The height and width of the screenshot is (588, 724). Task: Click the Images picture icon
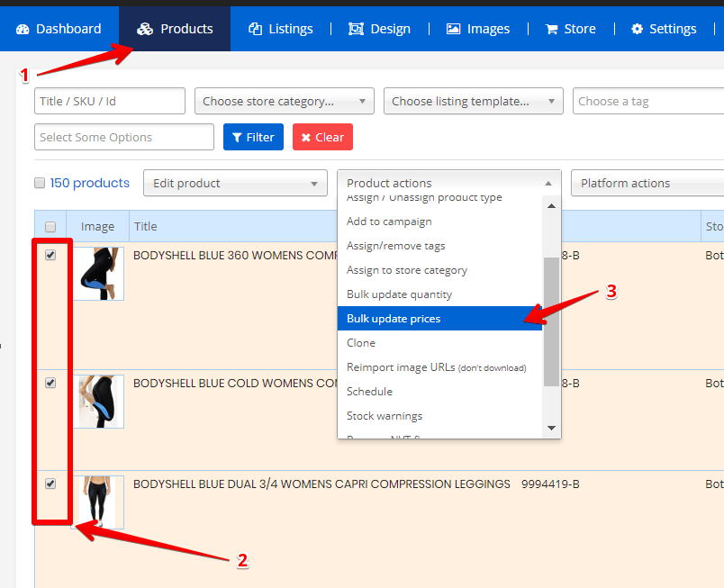(x=453, y=29)
